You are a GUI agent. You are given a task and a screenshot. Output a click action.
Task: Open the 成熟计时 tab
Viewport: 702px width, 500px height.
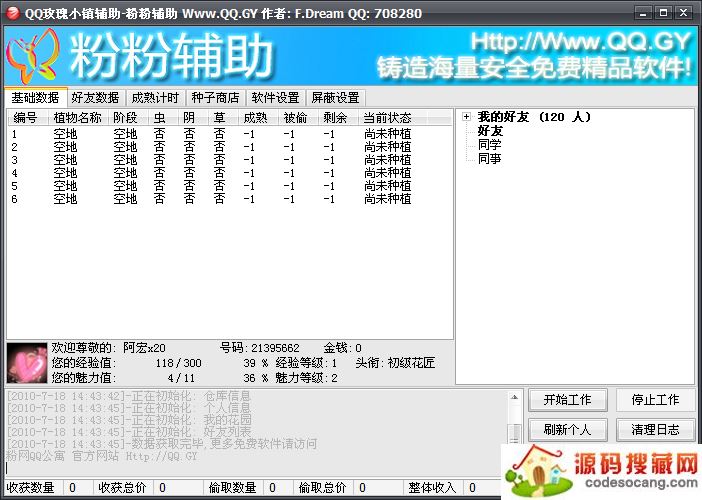155,98
